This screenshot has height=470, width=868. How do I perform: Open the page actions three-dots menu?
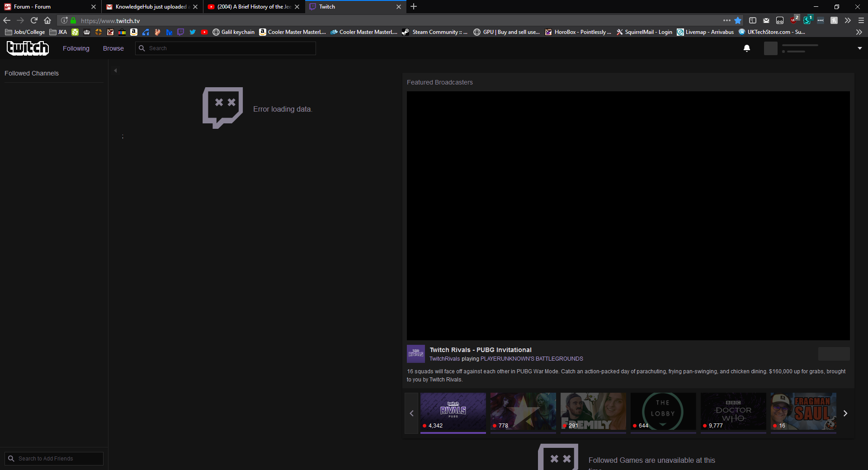(727, 20)
